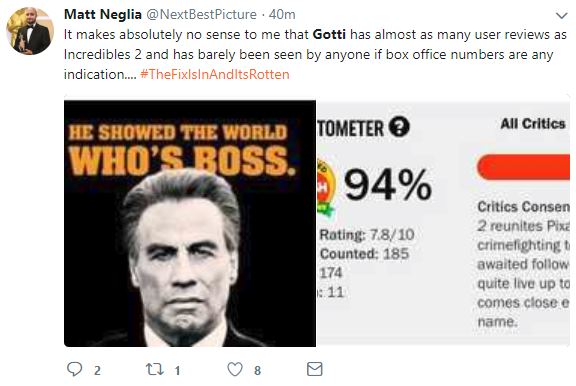Click the retweet count number 1
This screenshot has height=386, width=576.
(177, 370)
